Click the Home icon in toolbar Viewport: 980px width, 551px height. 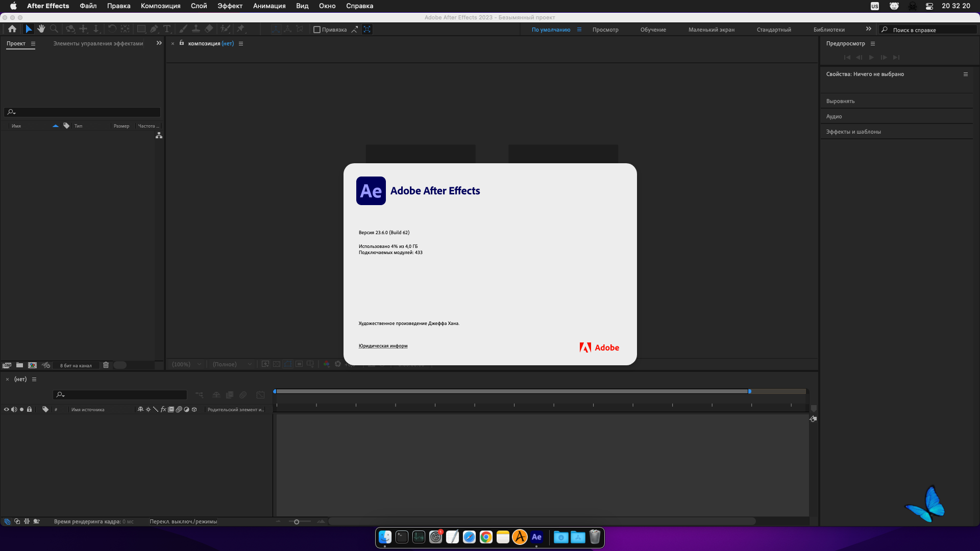(x=12, y=29)
